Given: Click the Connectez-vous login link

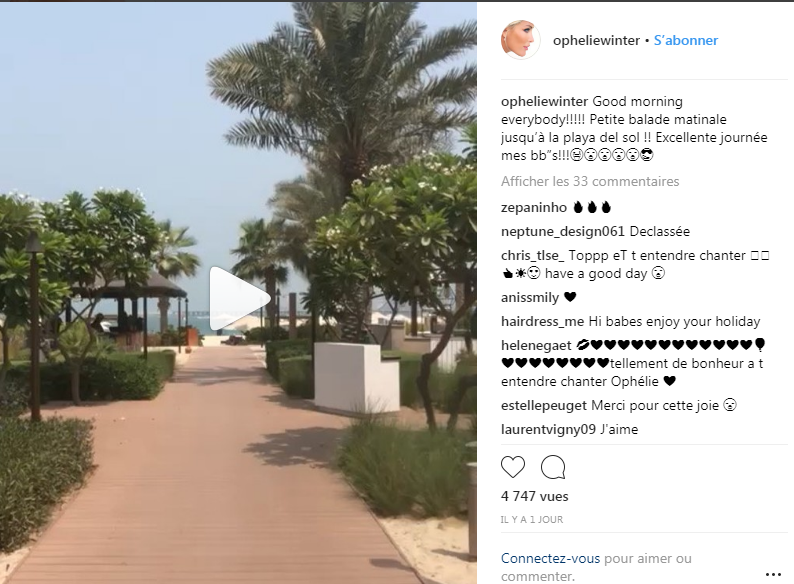Looking at the screenshot, I should 550,558.
